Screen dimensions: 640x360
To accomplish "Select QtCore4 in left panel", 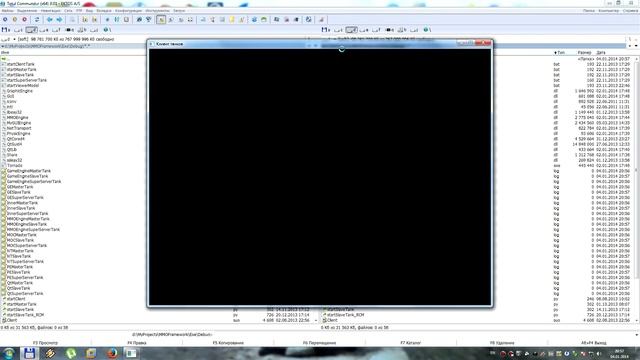I will (16, 139).
